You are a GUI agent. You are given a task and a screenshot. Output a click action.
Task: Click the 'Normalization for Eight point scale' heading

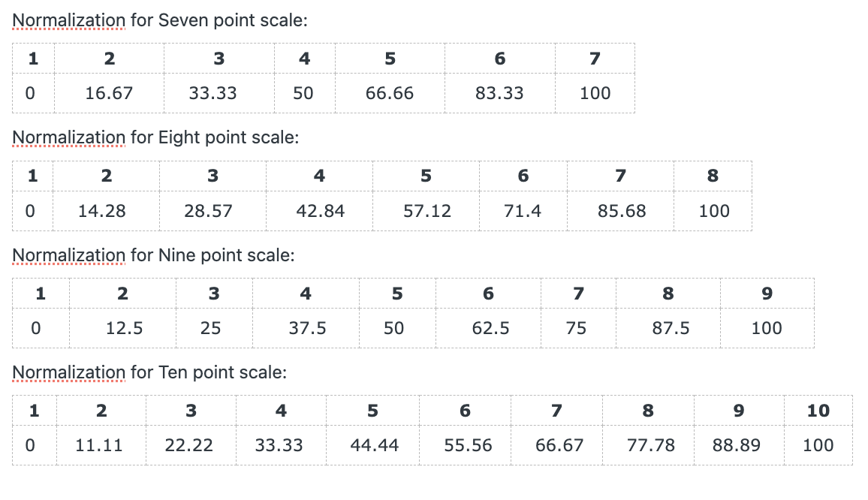pyautogui.click(x=155, y=137)
